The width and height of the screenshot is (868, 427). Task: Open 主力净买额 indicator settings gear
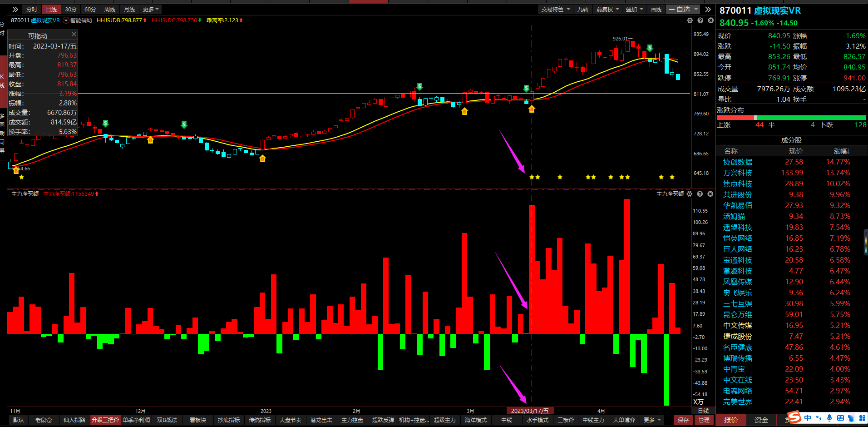coord(690,194)
